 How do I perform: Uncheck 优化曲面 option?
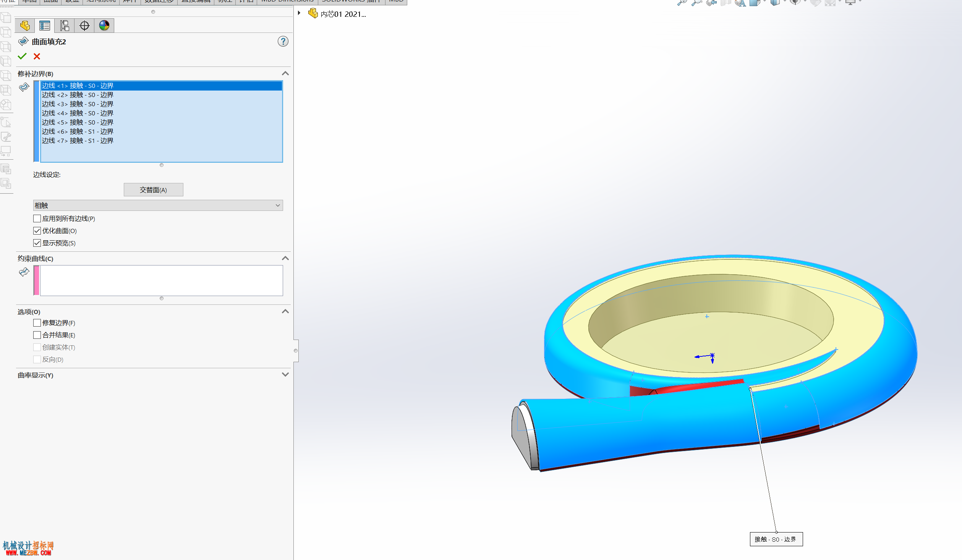click(x=37, y=231)
